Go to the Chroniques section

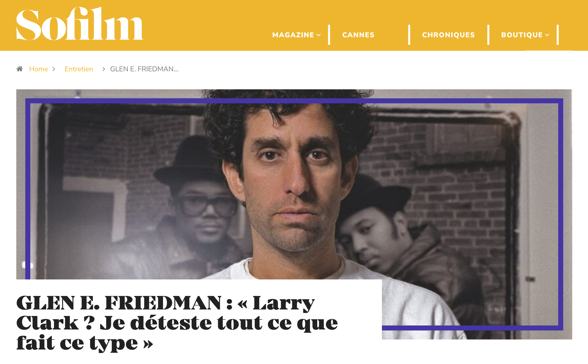pyautogui.click(x=449, y=35)
